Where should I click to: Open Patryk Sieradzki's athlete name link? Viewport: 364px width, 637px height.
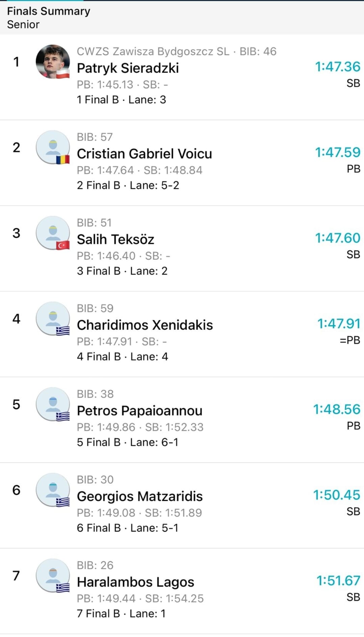(x=128, y=68)
